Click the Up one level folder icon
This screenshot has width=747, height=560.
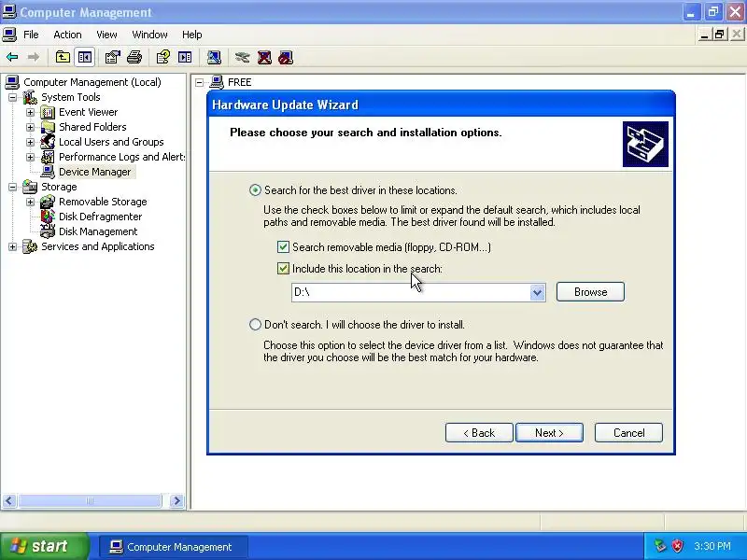pos(63,58)
